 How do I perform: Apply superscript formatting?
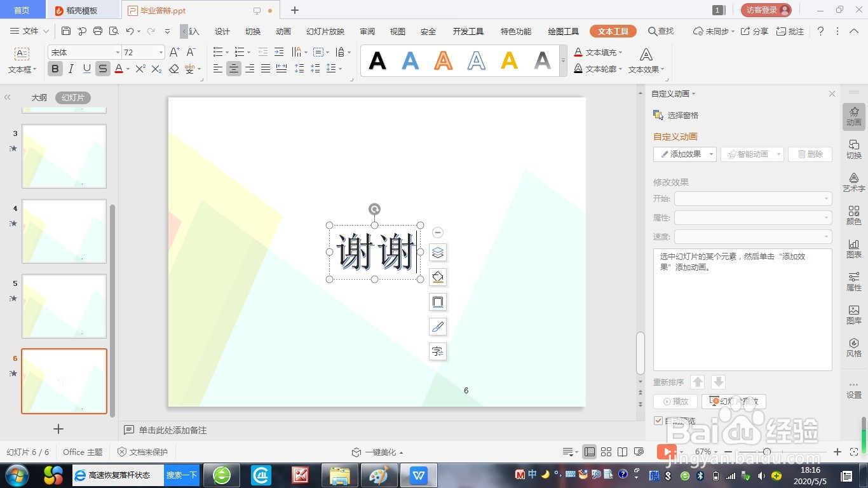tap(140, 69)
